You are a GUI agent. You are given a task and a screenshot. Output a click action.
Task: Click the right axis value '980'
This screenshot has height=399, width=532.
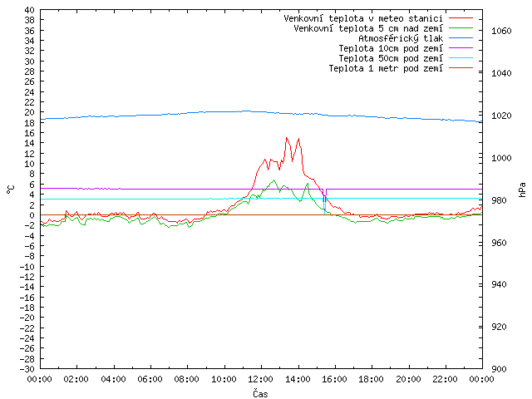click(499, 200)
